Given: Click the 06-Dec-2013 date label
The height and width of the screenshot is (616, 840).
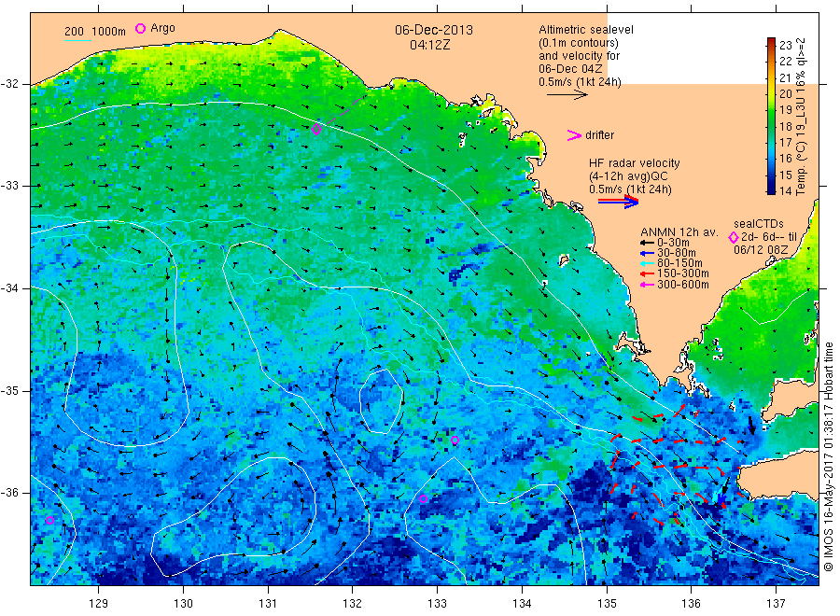Looking at the screenshot, I should [x=434, y=30].
